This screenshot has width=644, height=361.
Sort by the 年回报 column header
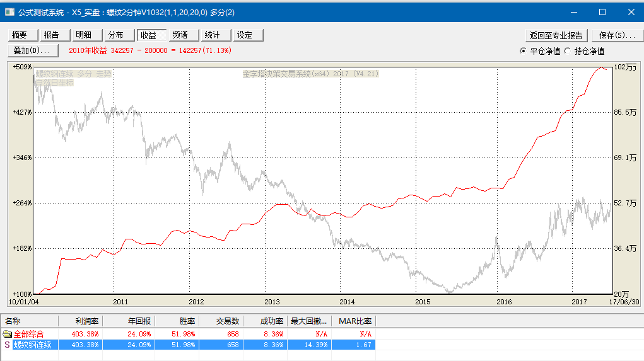click(x=129, y=321)
